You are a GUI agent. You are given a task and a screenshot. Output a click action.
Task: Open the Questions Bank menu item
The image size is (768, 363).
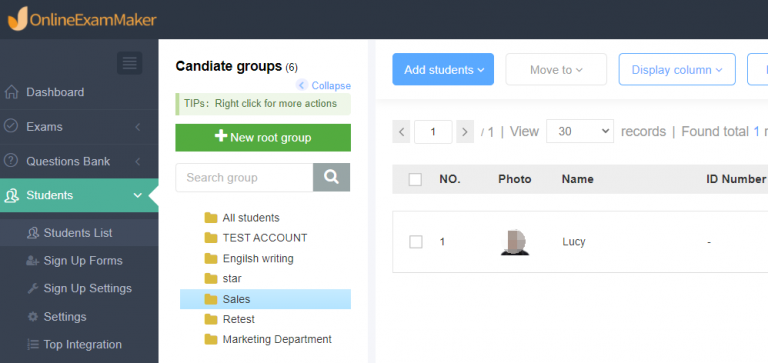[x=79, y=161]
